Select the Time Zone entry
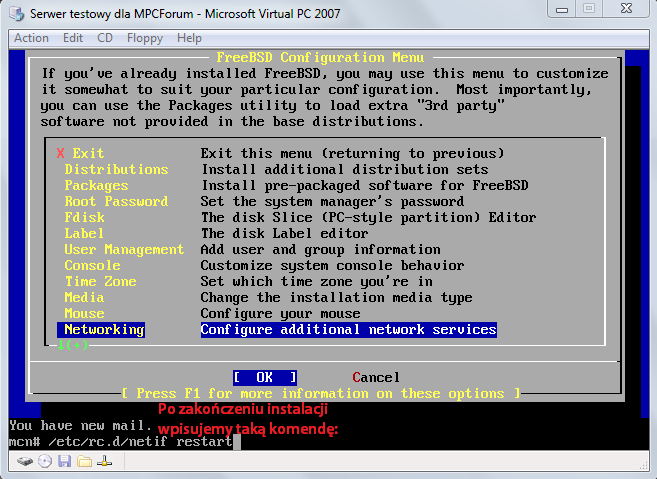The height and width of the screenshot is (479, 657). tap(100, 281)
